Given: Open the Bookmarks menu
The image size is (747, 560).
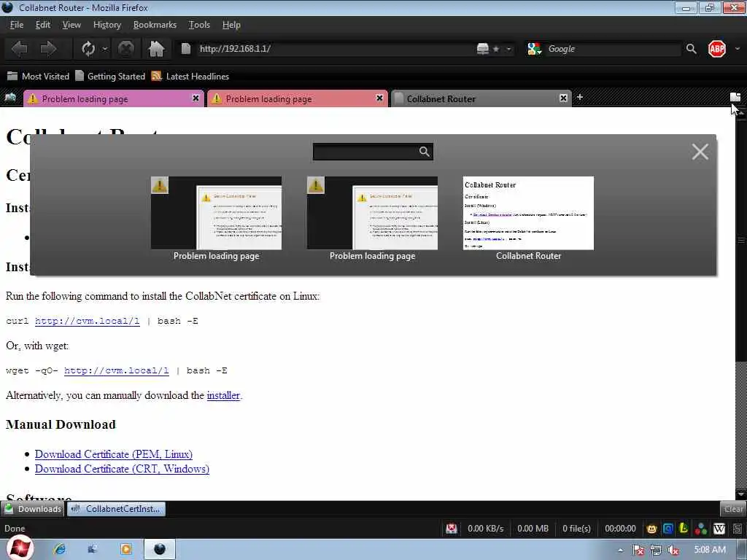Looking at the screenshot, I should (155, 25).
